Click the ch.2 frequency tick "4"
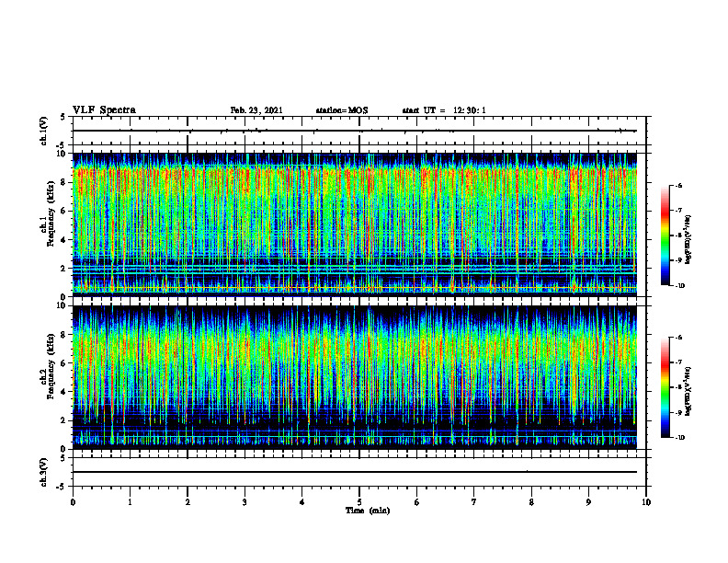The height and width of the screenshot is (563, 728). coord(64,393)
